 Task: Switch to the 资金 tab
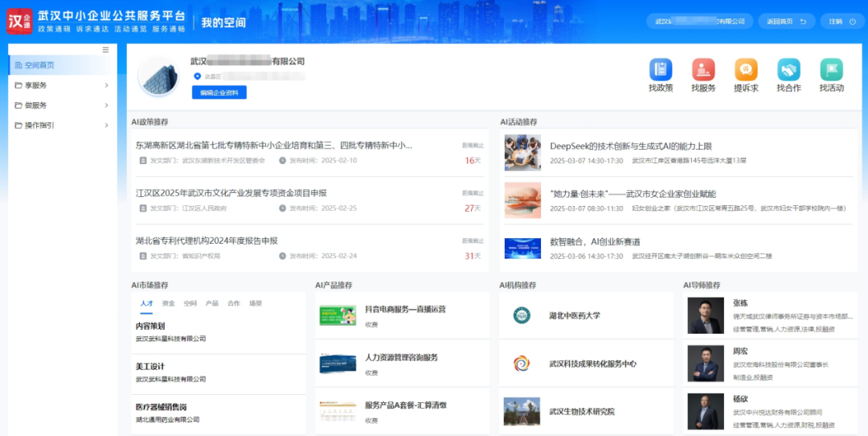pos(168,303)
